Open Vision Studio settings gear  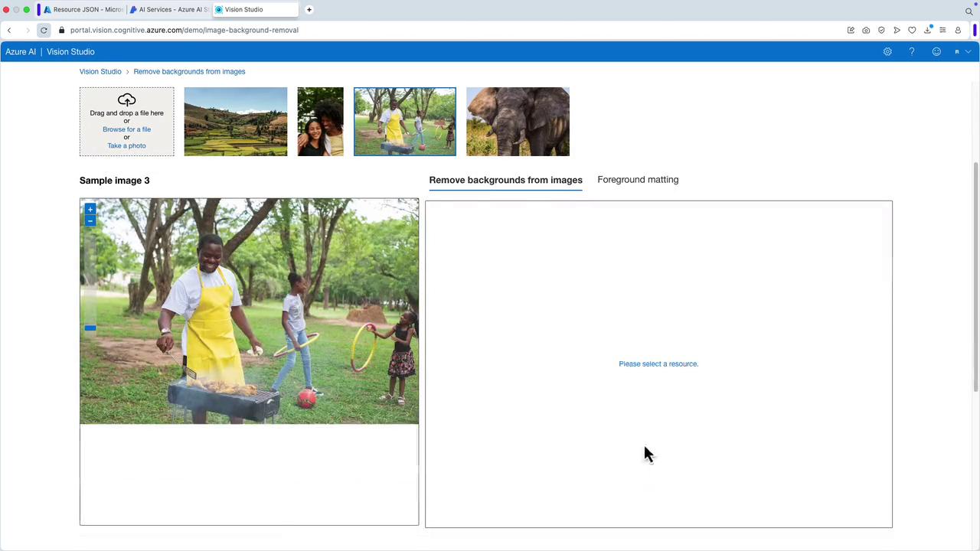pos(887,52)
